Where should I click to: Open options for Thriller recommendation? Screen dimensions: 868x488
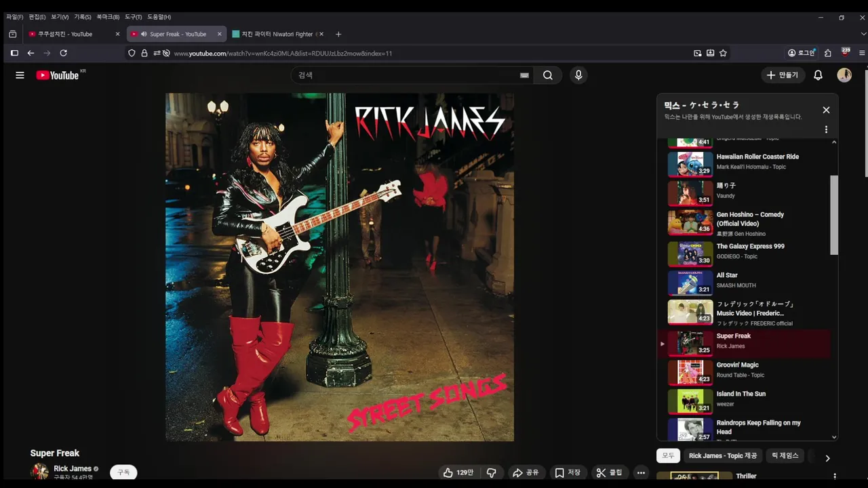[x=835, y=476]
